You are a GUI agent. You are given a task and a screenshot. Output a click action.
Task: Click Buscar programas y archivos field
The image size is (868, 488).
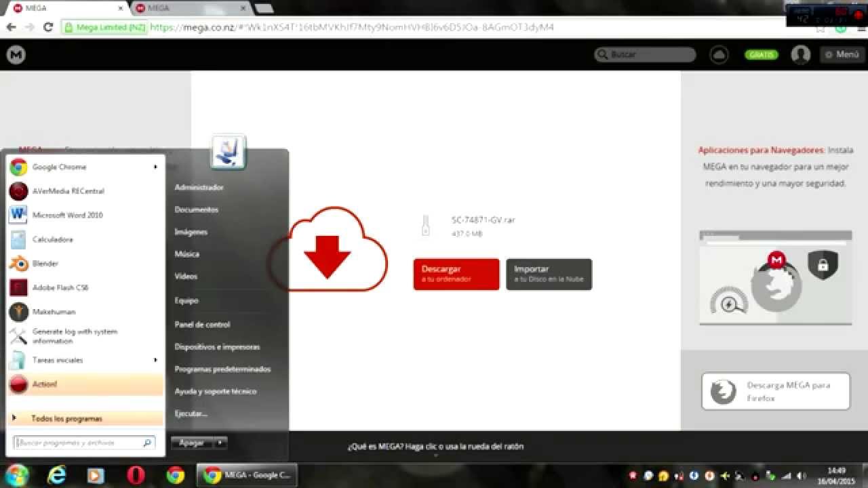[x=85, y=443]
